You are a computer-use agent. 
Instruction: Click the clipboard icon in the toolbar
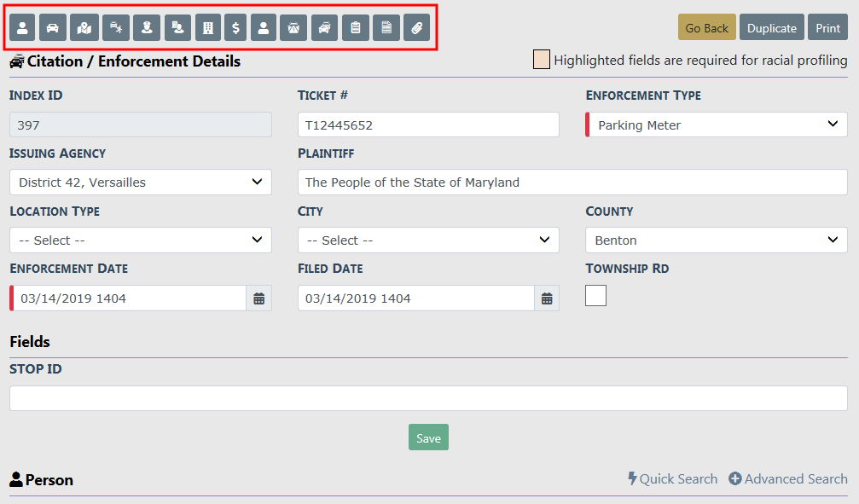(356, 28)
